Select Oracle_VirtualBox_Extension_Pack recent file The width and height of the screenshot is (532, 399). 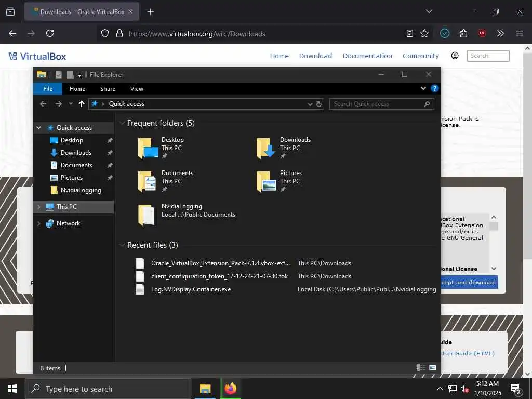pyautogui.click(x=220, y=263)
